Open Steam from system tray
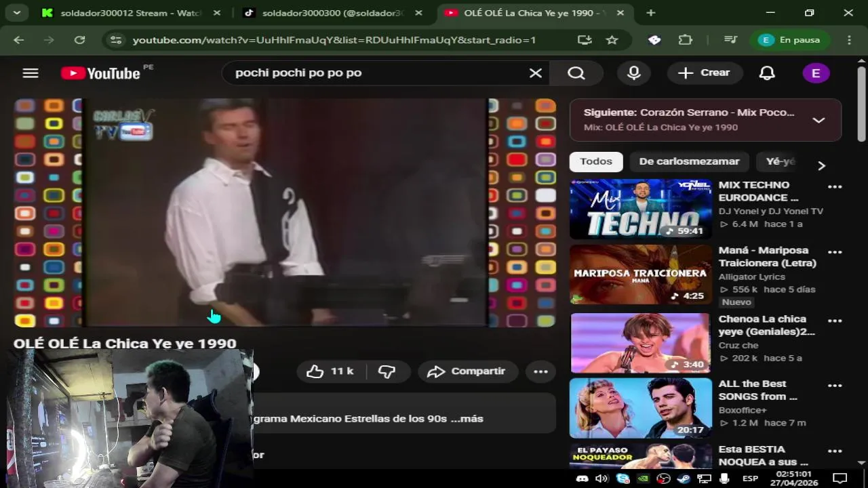Screen dimensions: 868x488 click(x=684, y=479)
